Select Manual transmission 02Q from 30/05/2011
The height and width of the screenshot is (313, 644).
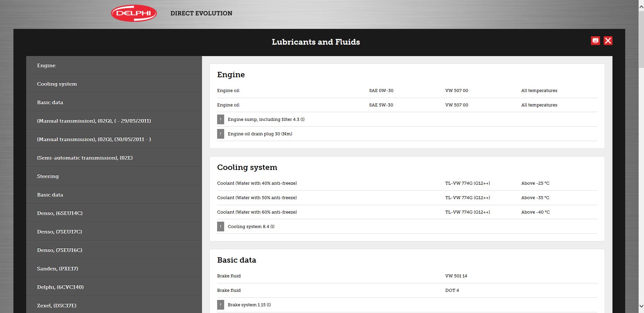94,139
